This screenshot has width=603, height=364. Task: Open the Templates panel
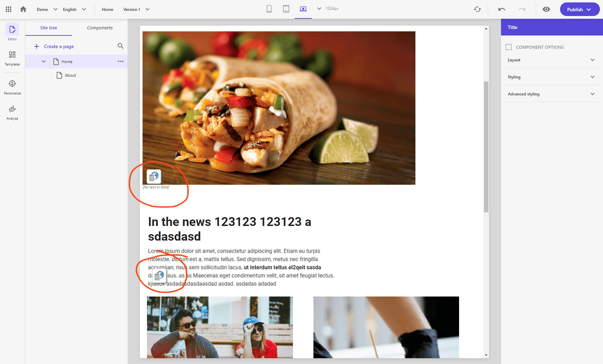(x=12, y=58)
